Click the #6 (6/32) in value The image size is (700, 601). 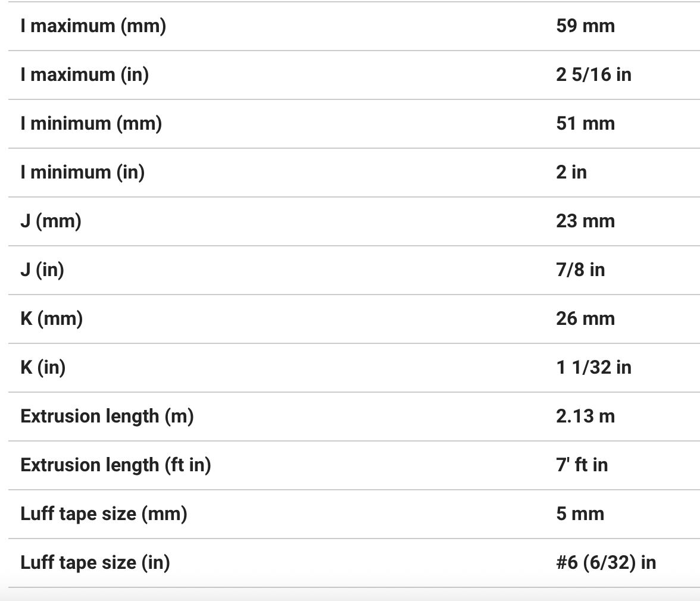(x=606, y=563)
